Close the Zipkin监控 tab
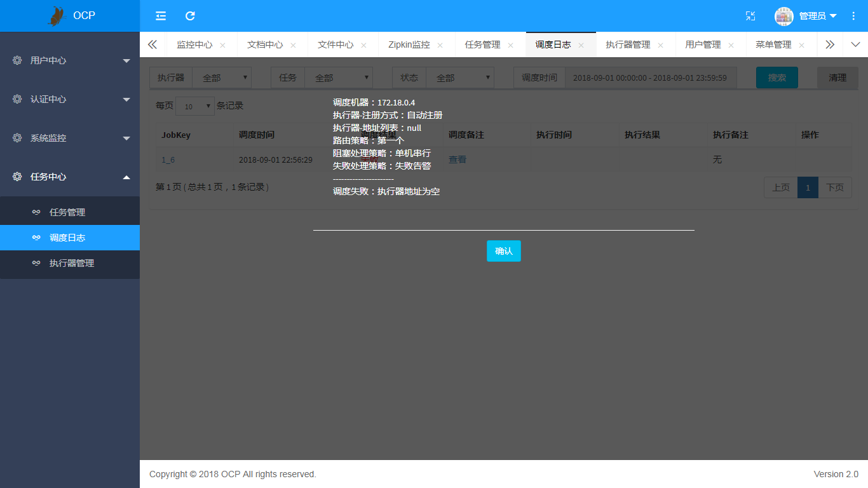Viewport: 868px width, 488px height. (x=440, y=45)
